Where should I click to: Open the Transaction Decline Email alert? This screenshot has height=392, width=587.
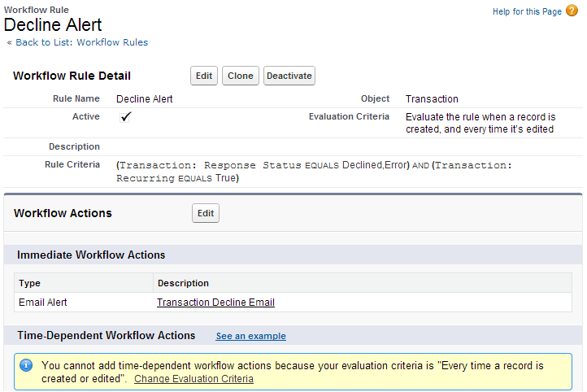click(x=215, y=303)
